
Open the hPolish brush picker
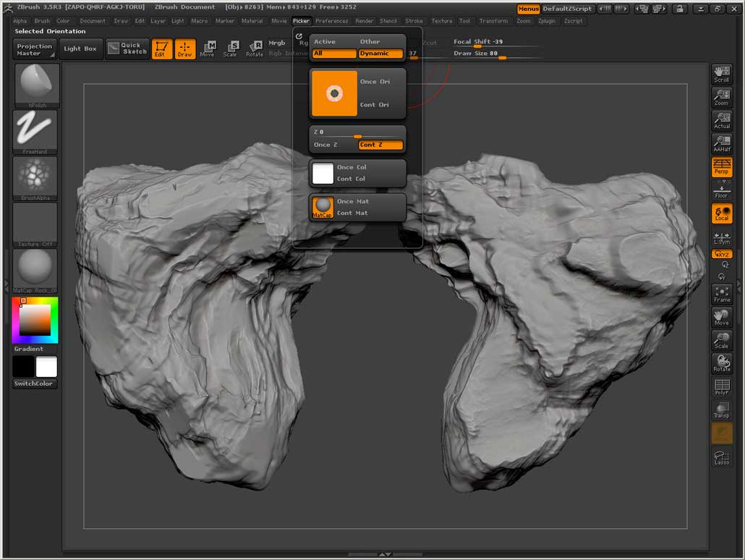36,85
